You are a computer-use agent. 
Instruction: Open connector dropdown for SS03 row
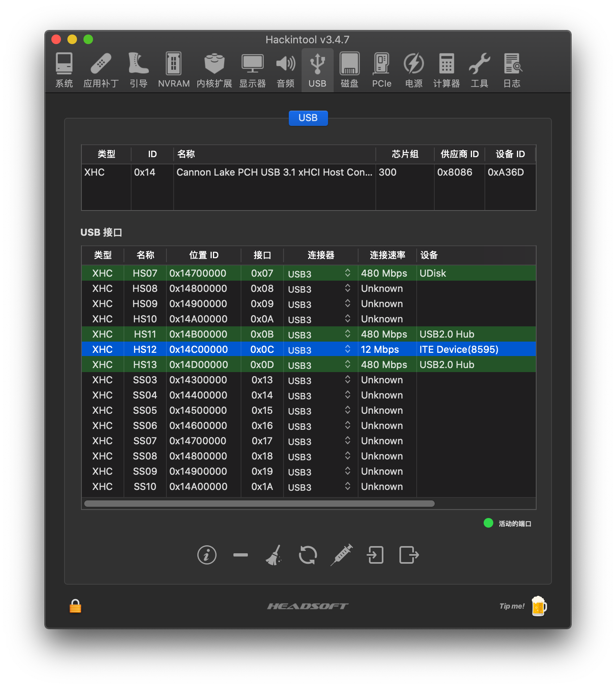(348, 380)
